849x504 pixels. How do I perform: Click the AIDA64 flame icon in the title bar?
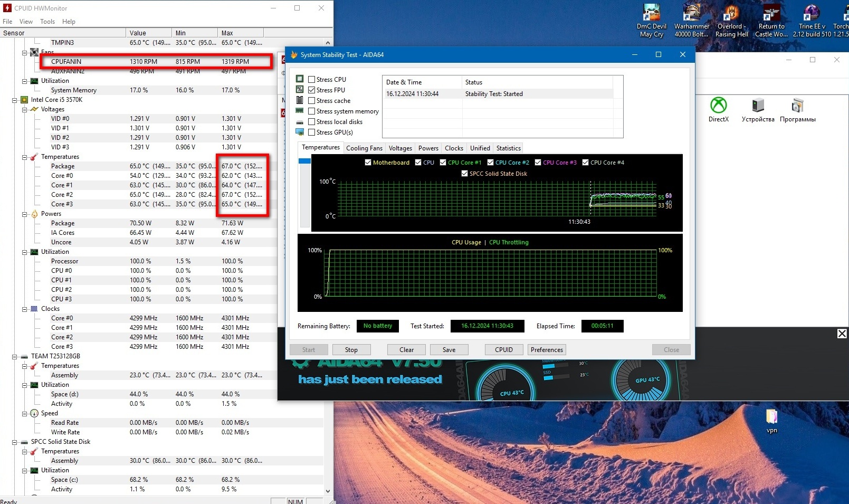(294, 54)
